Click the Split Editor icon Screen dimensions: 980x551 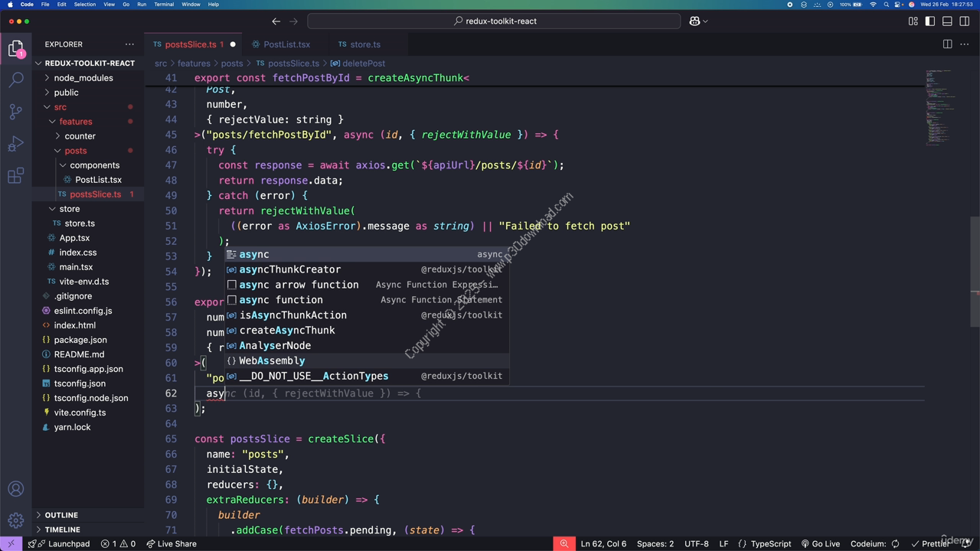tap(947, 44)
